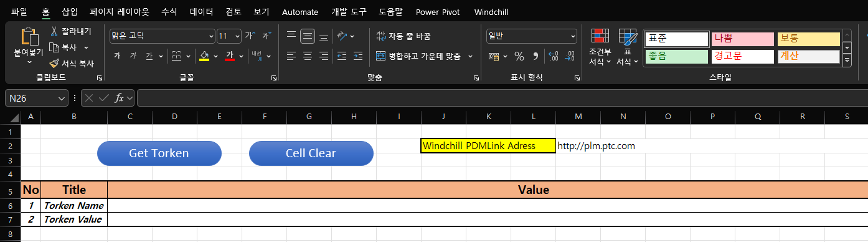Screen dimensions: 868x242
Task: Align text left
Action: (x=291, y=56)
